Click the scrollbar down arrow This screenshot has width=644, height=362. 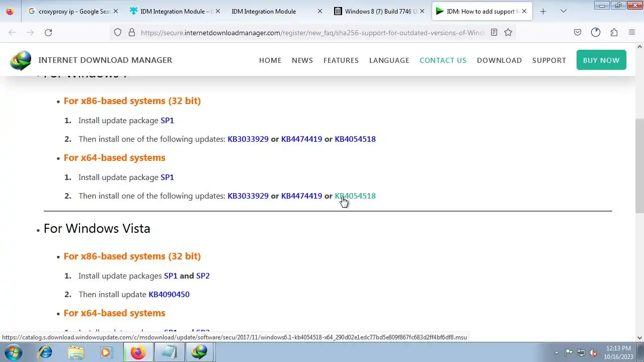(x=639, y=338)
